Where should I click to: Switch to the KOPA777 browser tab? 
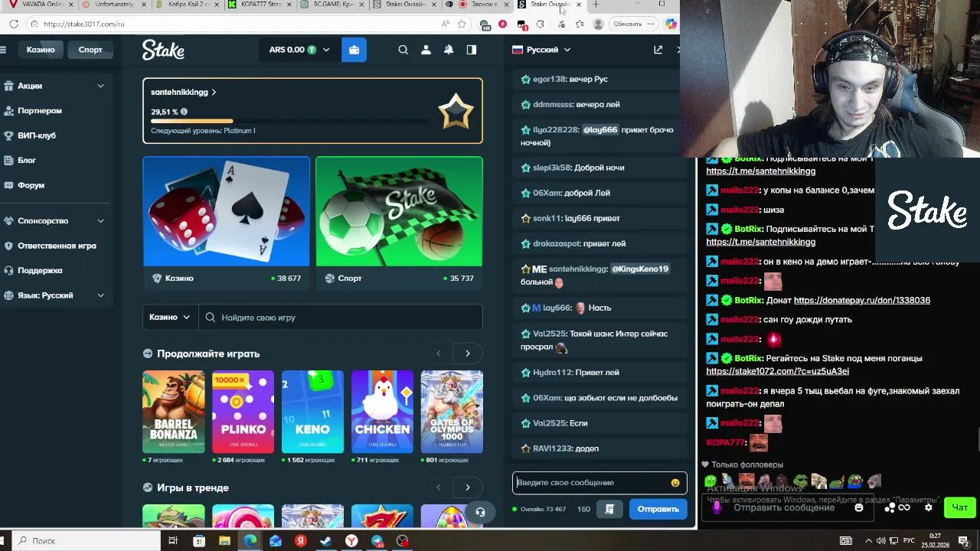coord(260,5)
